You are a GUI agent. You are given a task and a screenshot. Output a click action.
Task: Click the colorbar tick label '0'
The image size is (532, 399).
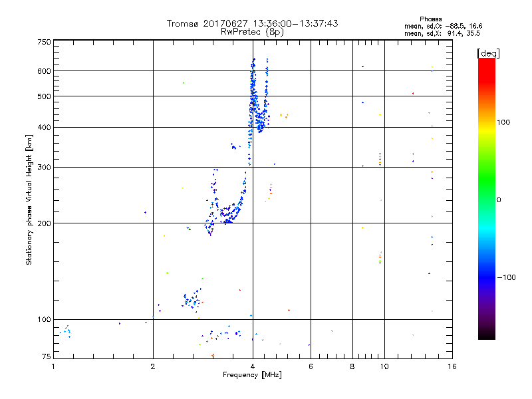point(499,200)
